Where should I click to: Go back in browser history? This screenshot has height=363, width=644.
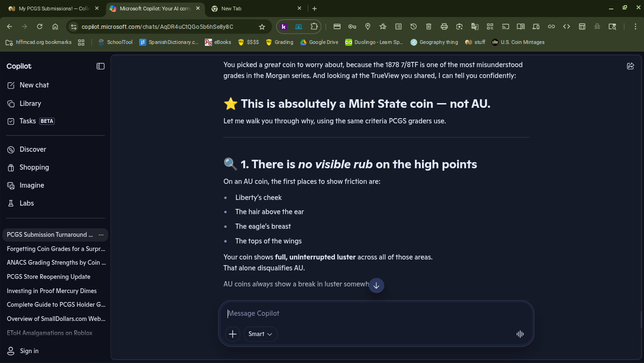(9, 26)
